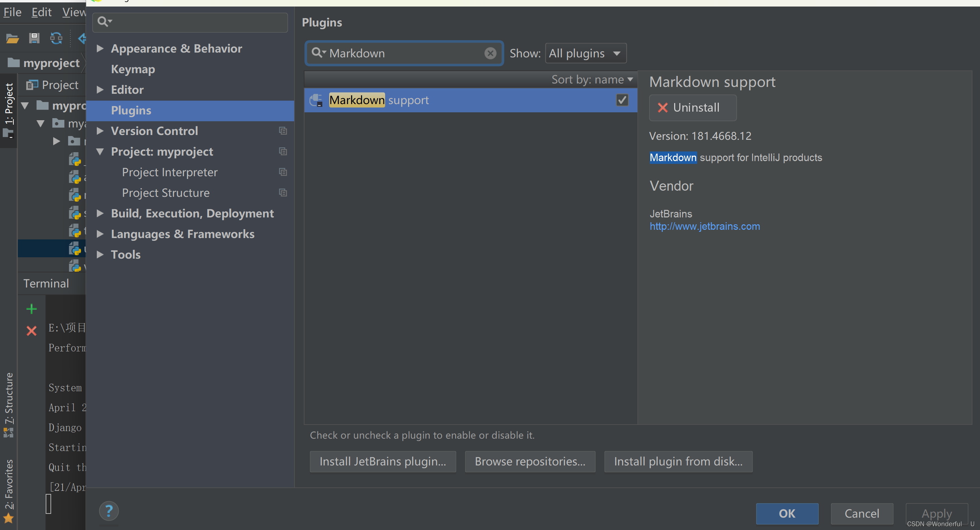Viewport: 980px width, 530px height.
Task: Click the settings search input field
Action: point(198,22)
